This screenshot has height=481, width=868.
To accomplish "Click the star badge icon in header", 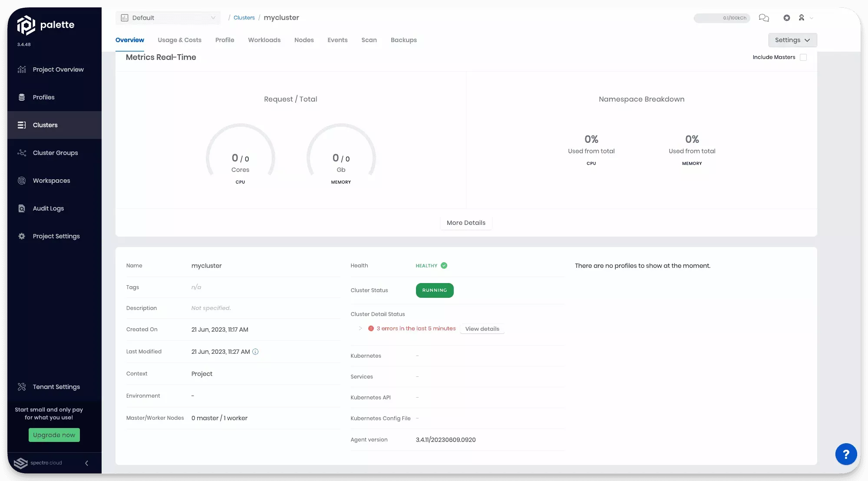I will tap(787, 18).
